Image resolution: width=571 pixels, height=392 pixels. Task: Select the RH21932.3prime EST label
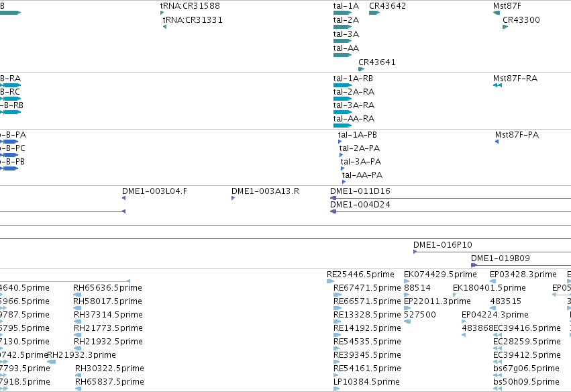[x=82, y=355]
